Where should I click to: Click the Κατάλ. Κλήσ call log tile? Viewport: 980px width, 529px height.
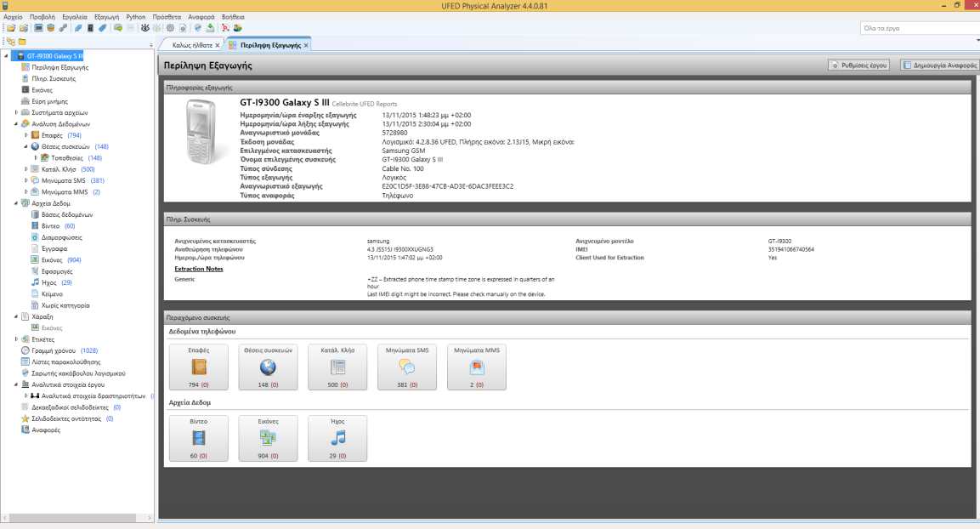(x=337, y=367)
